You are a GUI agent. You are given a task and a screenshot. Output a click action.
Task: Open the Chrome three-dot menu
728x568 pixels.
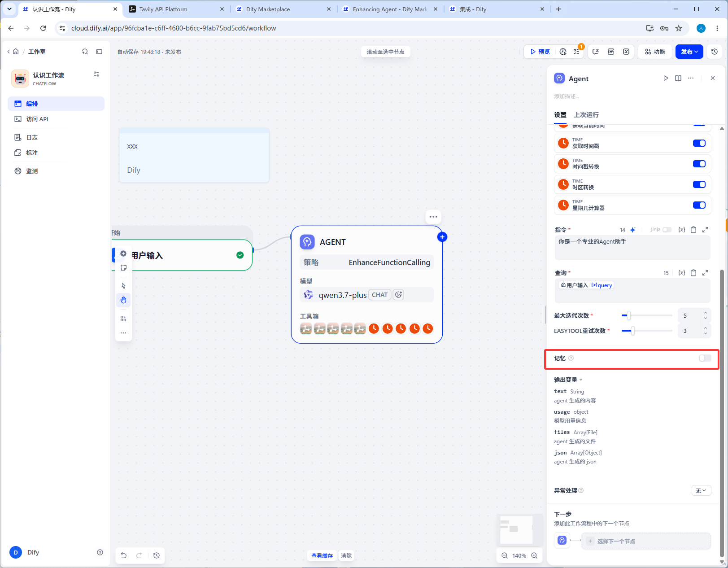click(x=717, y=28)
